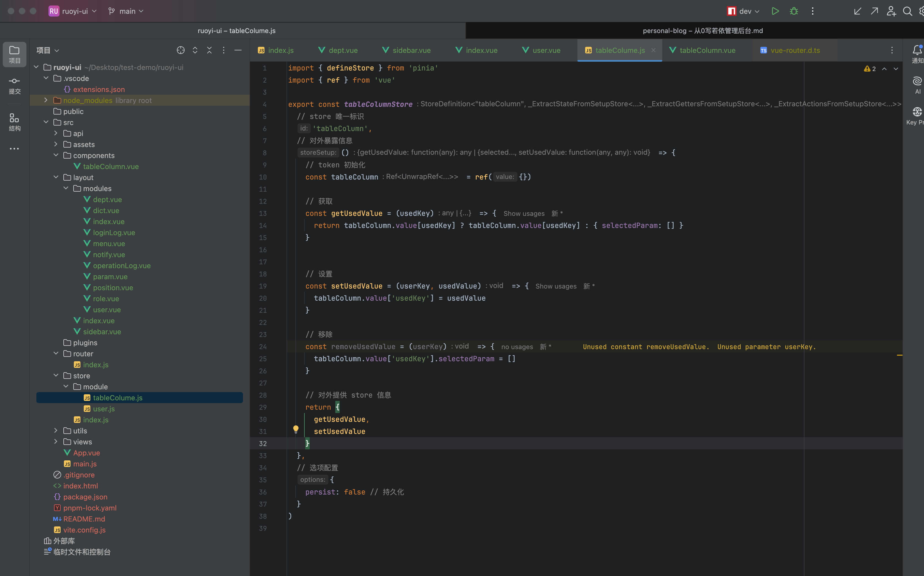The image size is (924, 576).
Task: Collapse the store folder
Action: coord(56,375)
